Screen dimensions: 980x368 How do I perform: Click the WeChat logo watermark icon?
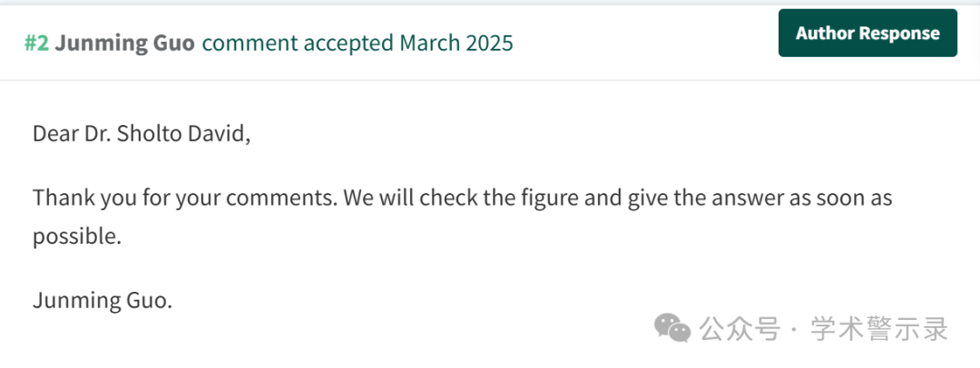[671, 328]
